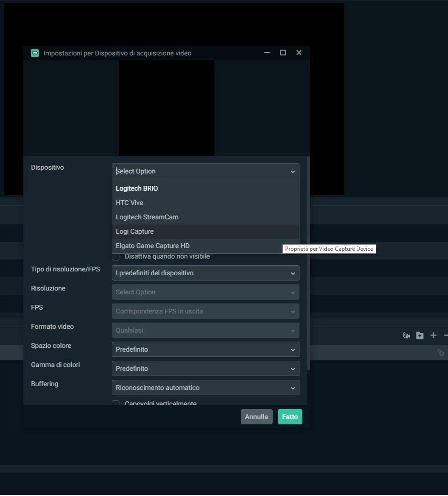This screenshot has width=448, height=496.
Task: Toggle selective recording icon in the sources panel
Action: pos(406,335)
